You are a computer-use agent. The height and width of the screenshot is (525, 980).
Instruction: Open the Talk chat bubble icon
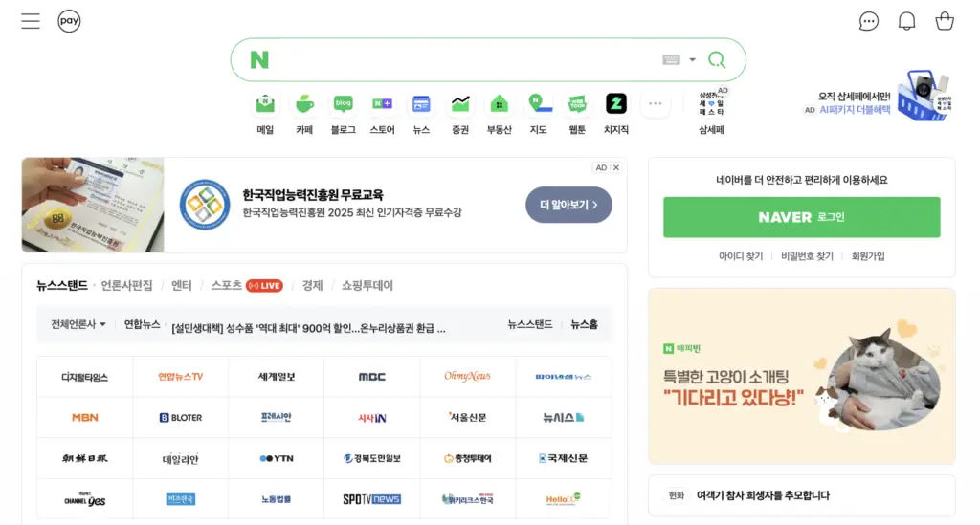tap(869, 21)
